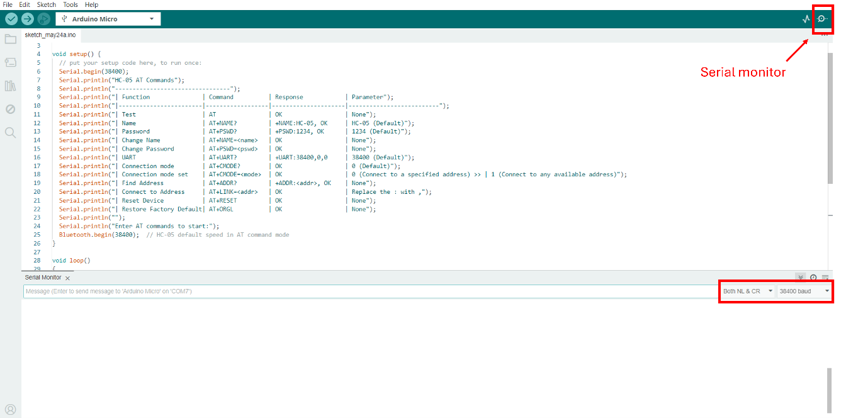The image size is (868, 418).
Task: Select the Serial Monitor panel tab
Action: tap(43, 278)
